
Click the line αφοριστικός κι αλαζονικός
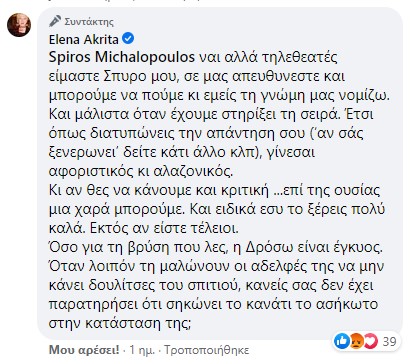[141, 171]
